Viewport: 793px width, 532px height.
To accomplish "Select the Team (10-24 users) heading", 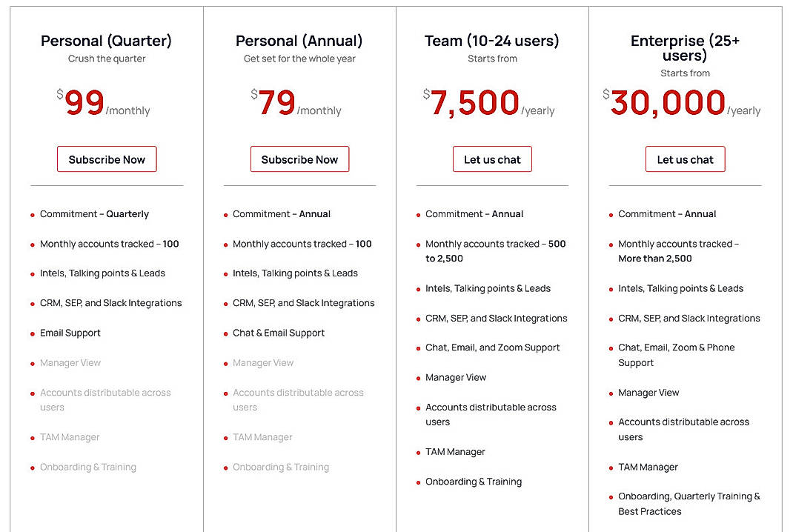I will click(x=491, y=41).
